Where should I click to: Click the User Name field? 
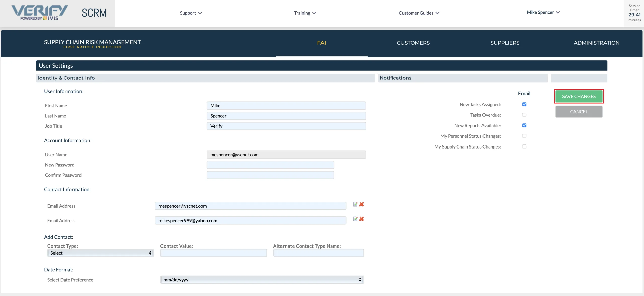coord(286,155)
